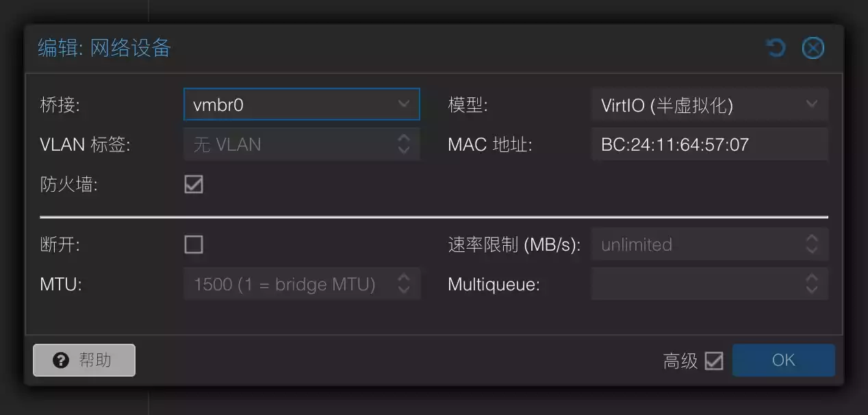Click the 无 VLAN tag field
The width and height of the screenshot is (868, 415).
click(x=288, y=144)
